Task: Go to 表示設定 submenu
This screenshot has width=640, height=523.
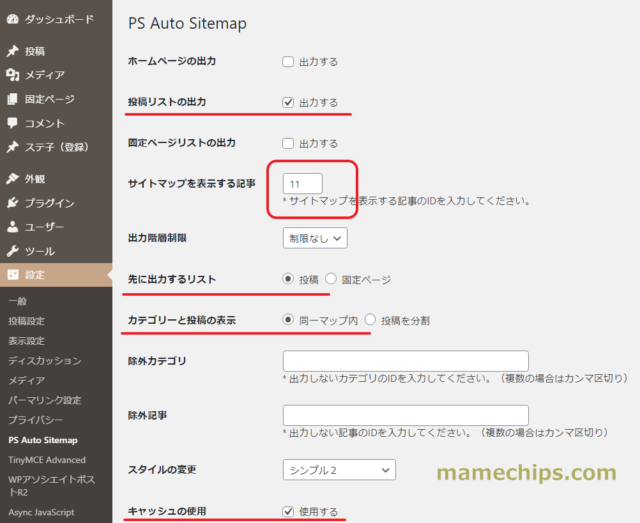Action: tap(27, 341)
